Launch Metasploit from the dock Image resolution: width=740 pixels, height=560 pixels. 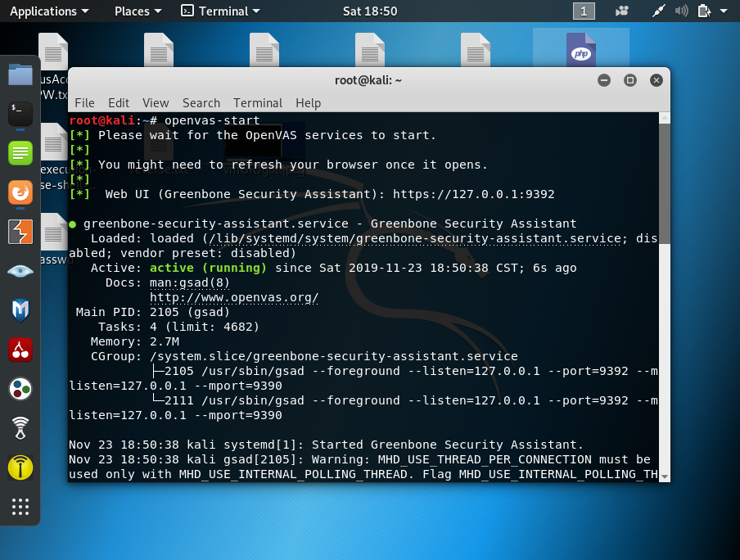(x=20, y=310)
